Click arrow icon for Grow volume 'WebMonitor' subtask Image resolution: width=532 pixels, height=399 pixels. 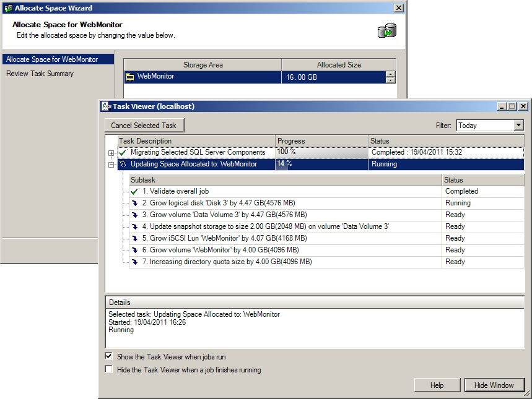(x=135, y=250)
